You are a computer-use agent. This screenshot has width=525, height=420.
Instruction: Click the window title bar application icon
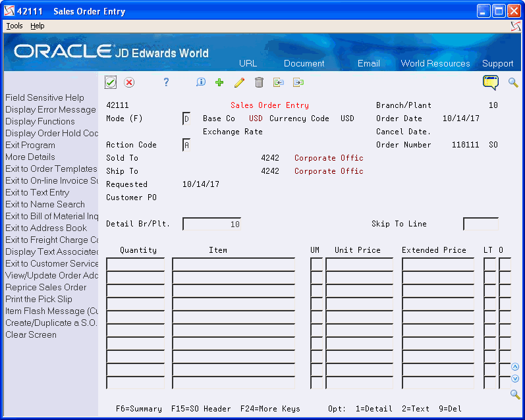click(x=9, y=11)
